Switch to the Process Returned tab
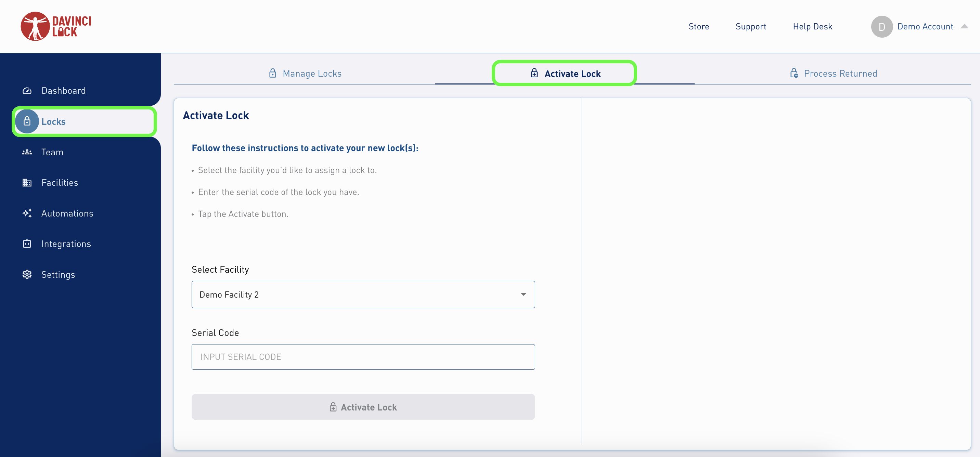The width and height of the screenshot is (980, 457). tap(833, 74)
